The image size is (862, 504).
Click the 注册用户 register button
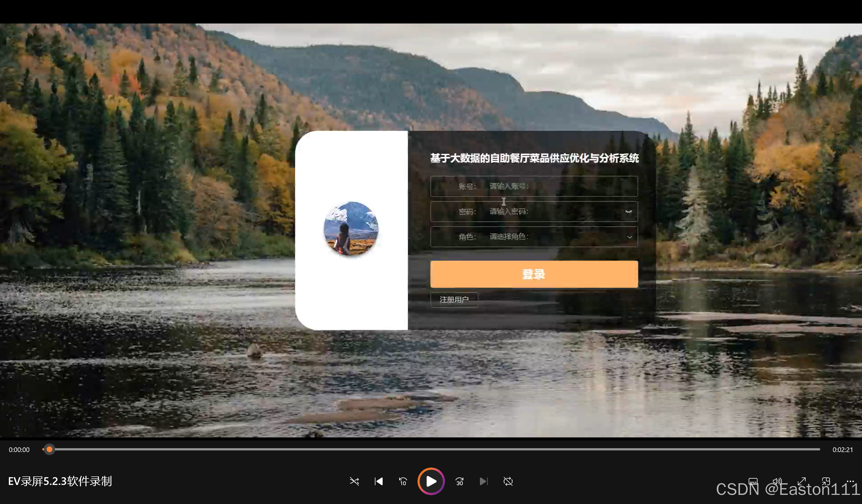tap(454, 300)
